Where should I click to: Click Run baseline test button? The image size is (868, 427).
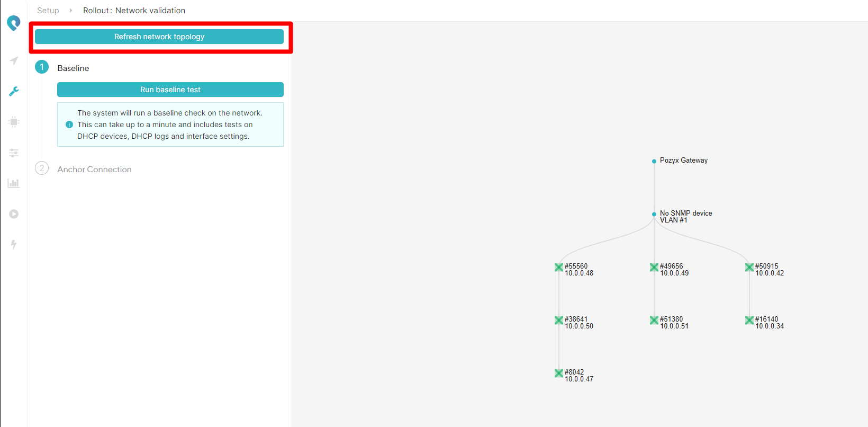[170, 90]
